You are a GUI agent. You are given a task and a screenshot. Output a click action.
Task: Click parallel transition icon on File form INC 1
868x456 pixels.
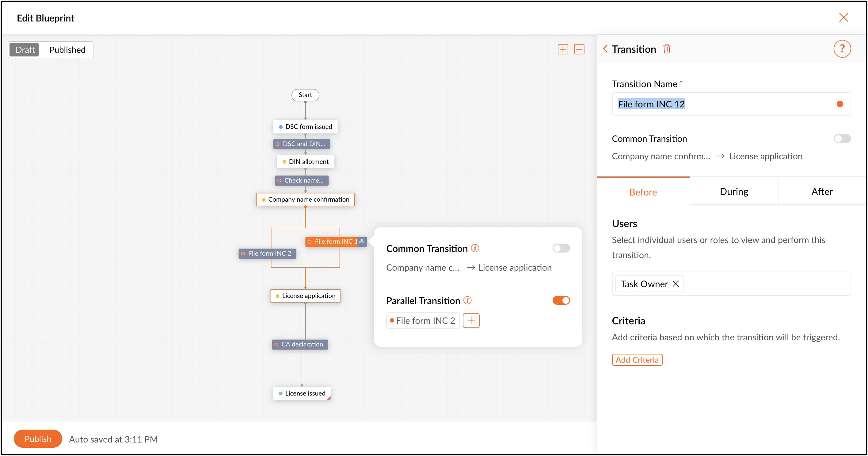pos(362,242)
